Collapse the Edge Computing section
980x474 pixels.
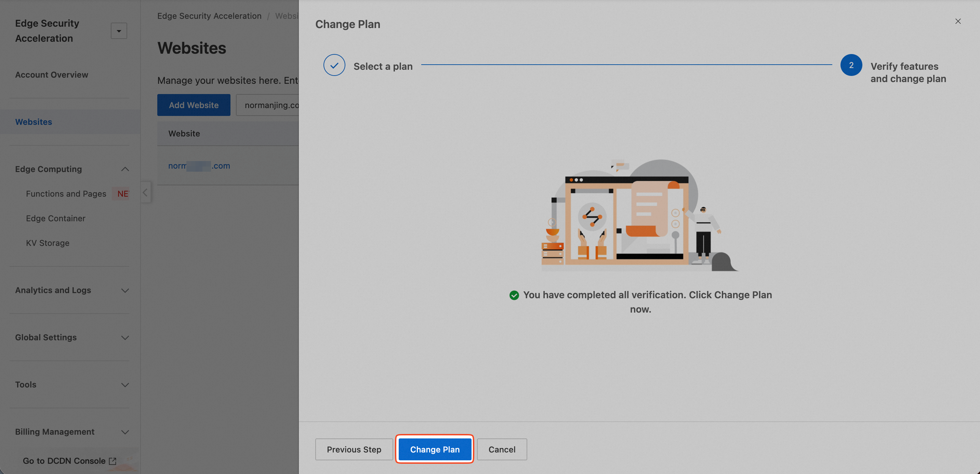tap(125, 169)
